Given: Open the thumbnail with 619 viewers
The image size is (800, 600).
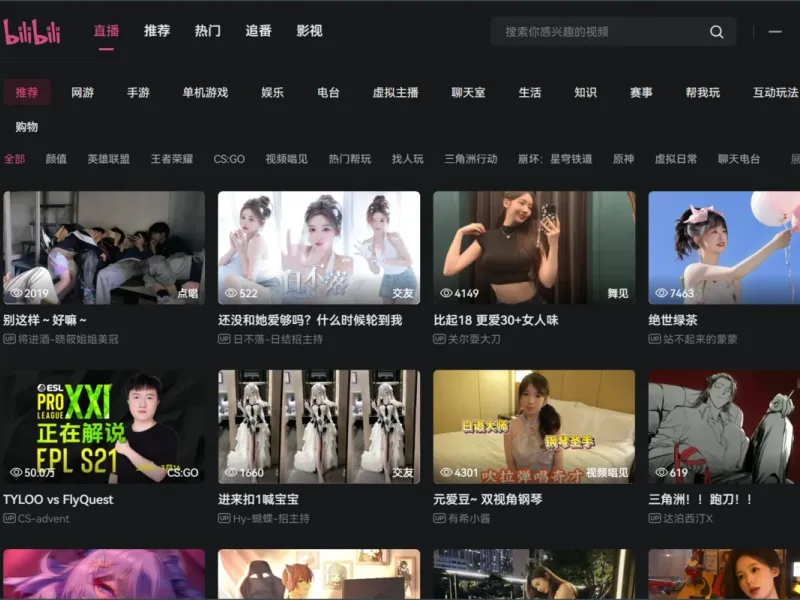Looking at the screenshot, I should point(724,427).
